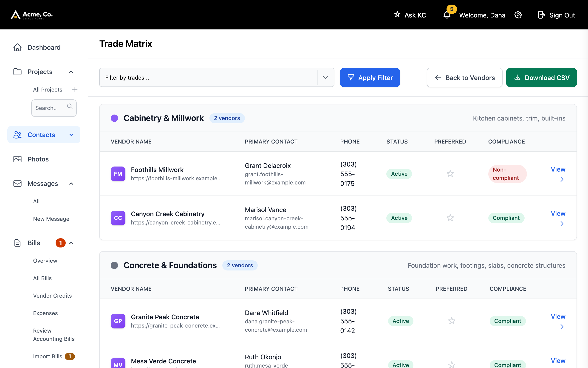Click the Messages envelope icon

click(17, 184)
